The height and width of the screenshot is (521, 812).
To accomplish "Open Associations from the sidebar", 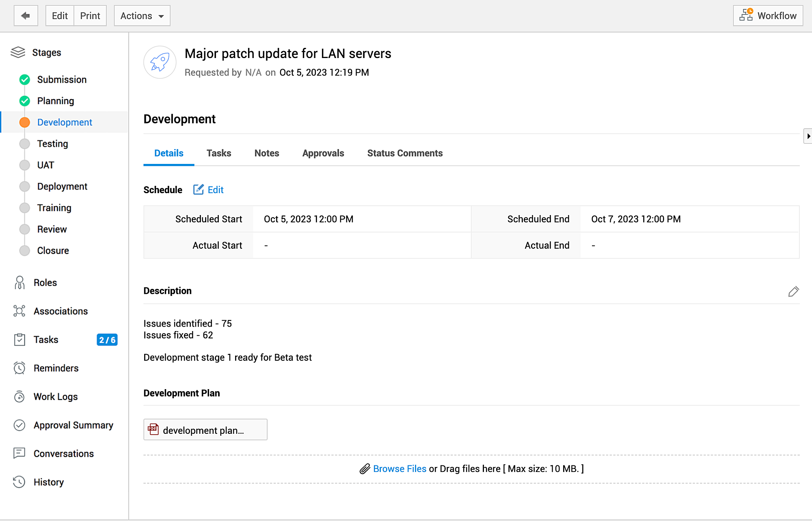I will [60, 311].
